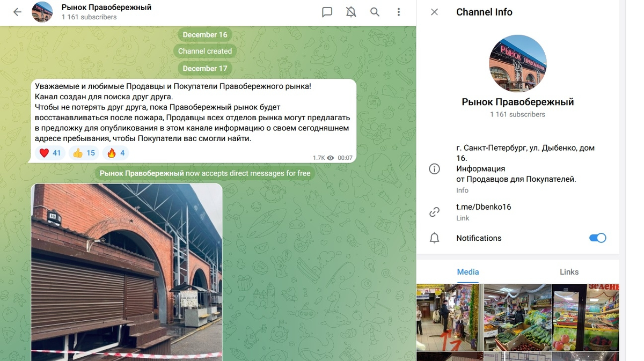The width and height of the screenshot is (644, 361).
Task: Add heart reaction showing 41
Action: pyautogui.click(x=50, y=153)
